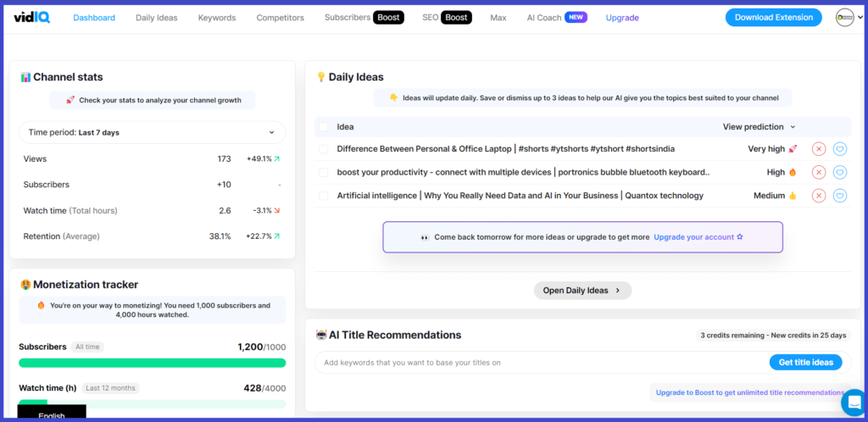Select the Max tab
The width and height of the screenshot is (868, 422).
point(498,18)
